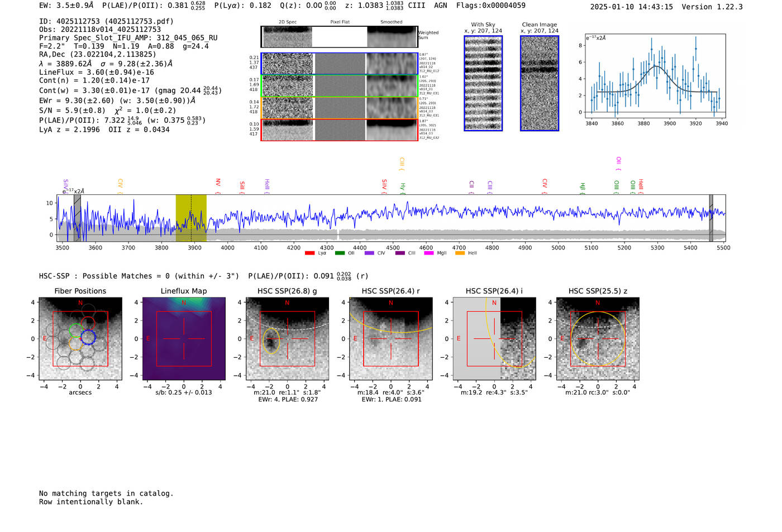Viewport: 782px width, 532px height.
Task: Click the "Smoothed" column header
Action: [392, 22]
